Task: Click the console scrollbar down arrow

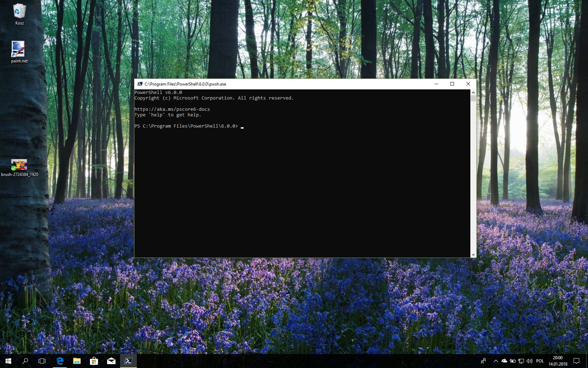Action: (x=473, y=255)
